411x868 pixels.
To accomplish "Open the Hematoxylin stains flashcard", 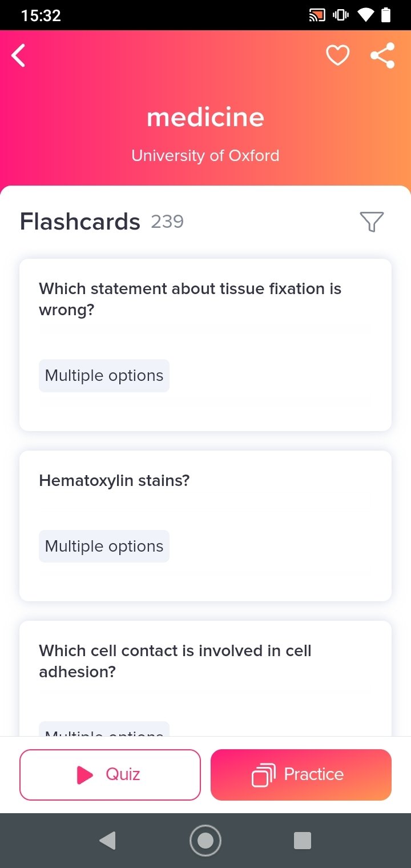I will pos(205,526).
